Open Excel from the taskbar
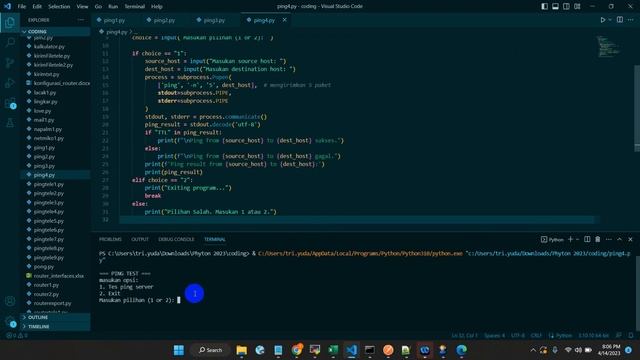 tap(333, 350)
